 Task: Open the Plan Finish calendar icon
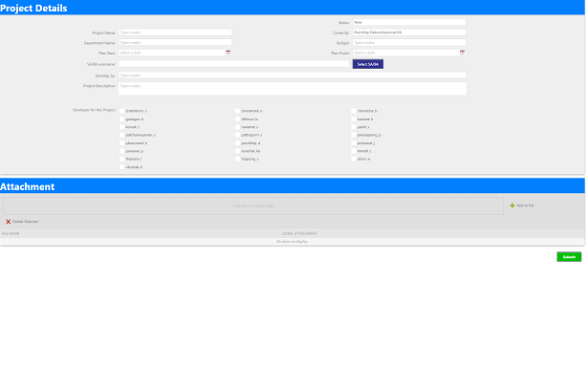pos(462,53)
